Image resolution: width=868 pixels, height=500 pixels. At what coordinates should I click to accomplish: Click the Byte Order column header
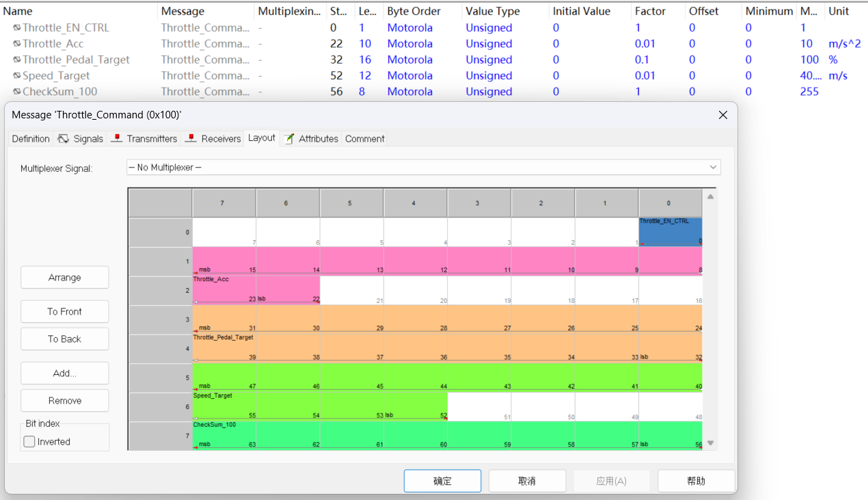coord(423,11)
